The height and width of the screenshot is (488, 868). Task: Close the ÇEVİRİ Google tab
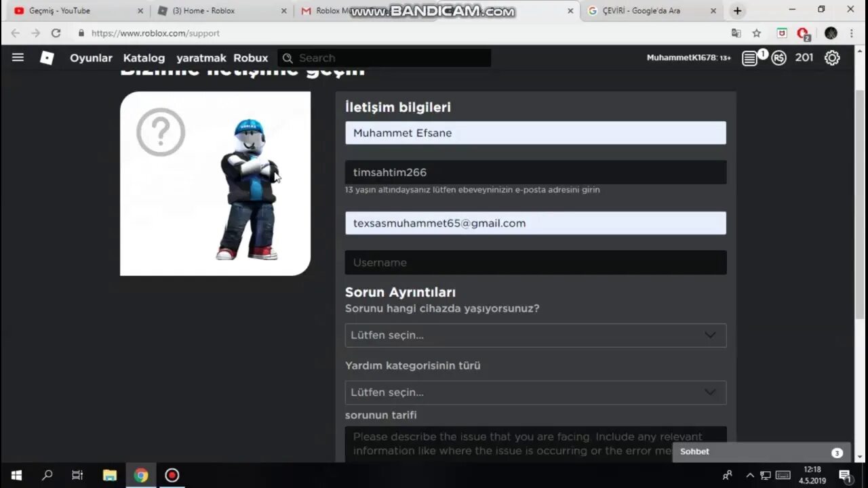[713, 11]
